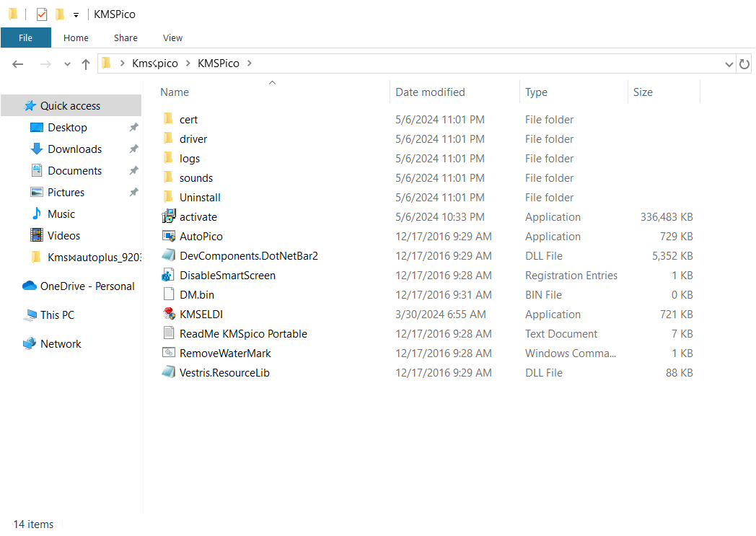Click the 5,352 KB size value
This screenshot has width=756, height=536.
coord(672,256)
